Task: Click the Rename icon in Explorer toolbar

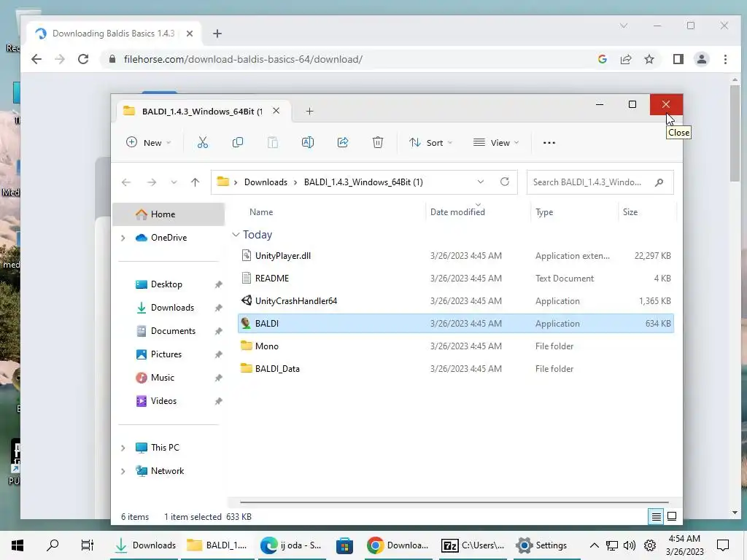Action: pos(308,142)
